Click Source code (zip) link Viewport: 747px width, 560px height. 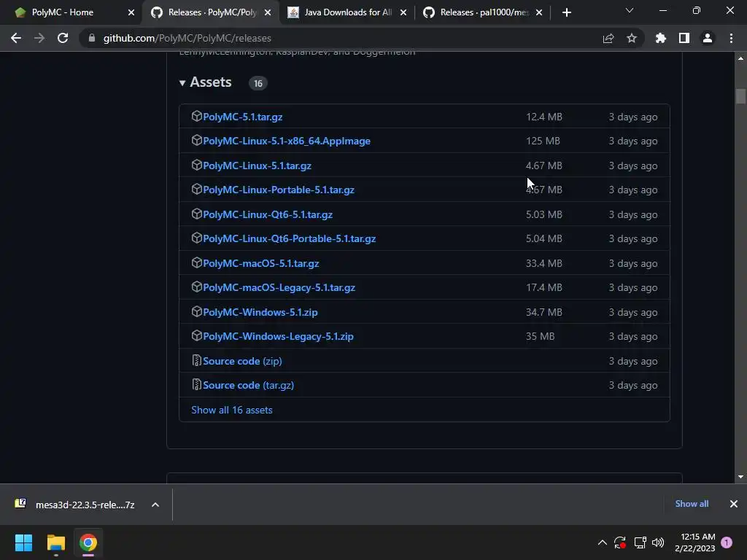click(x=242, y=361)
